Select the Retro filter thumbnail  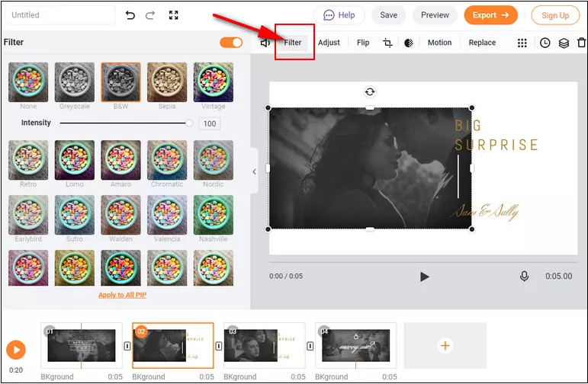tap(28, 160)
